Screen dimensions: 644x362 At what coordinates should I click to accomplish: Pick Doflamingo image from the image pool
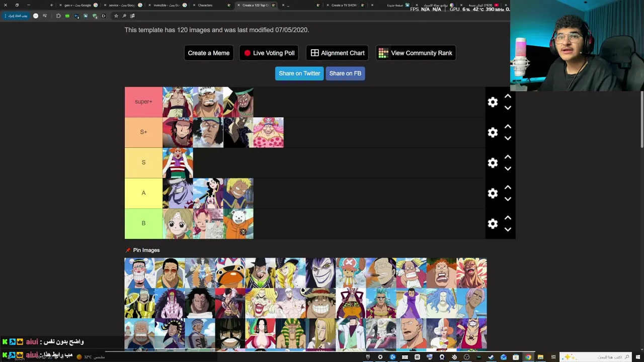[x=471, y=273]
